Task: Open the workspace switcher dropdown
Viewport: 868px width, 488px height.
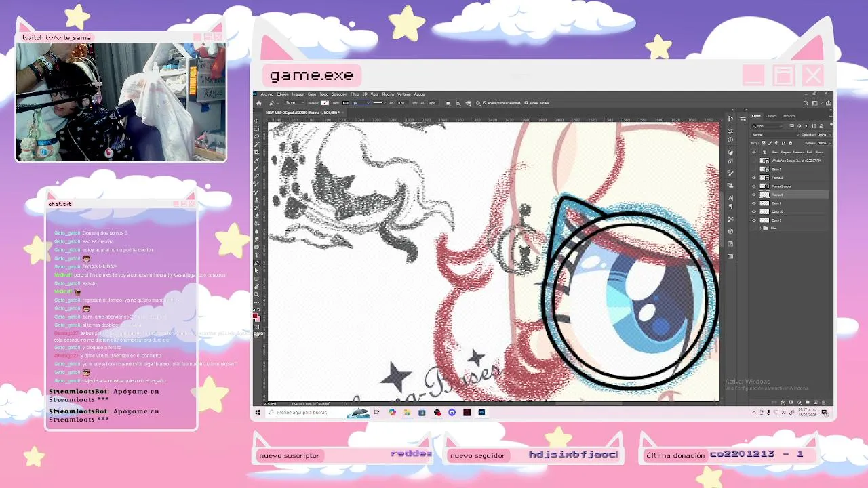Action: [x=817, y=103]
